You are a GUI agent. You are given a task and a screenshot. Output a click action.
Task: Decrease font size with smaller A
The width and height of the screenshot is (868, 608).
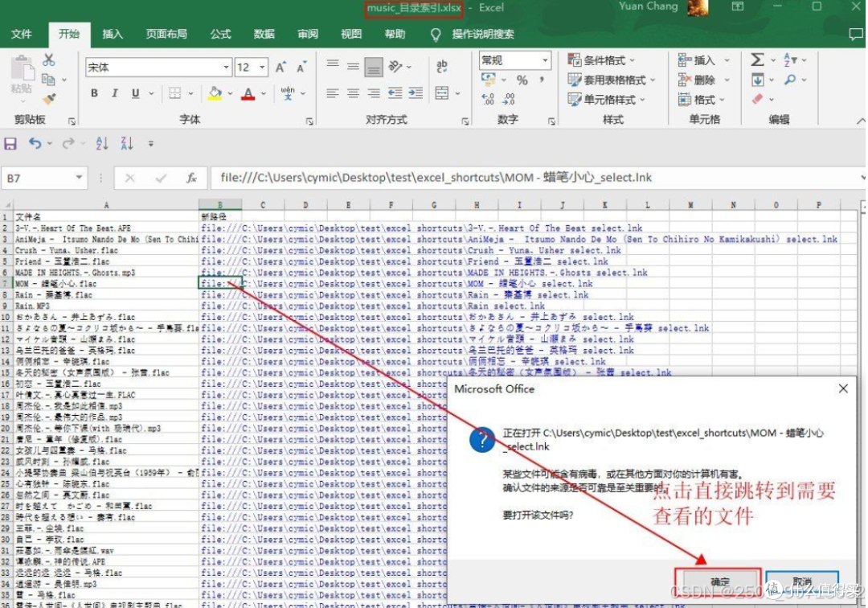[x=301, y=68]
